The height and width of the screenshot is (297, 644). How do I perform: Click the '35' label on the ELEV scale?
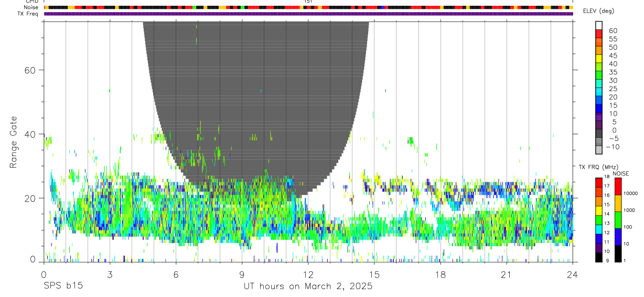tap(613, 72)
